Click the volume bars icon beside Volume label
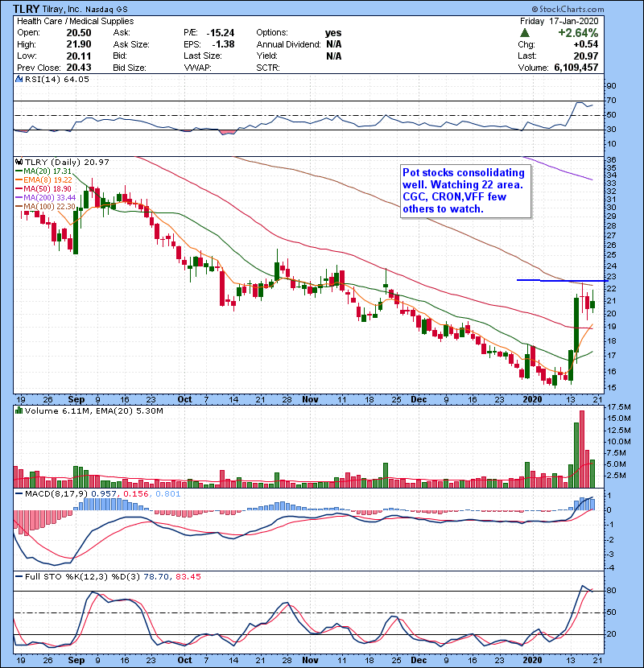Screen dimensions: 644x668 click(x=19, y=410)
